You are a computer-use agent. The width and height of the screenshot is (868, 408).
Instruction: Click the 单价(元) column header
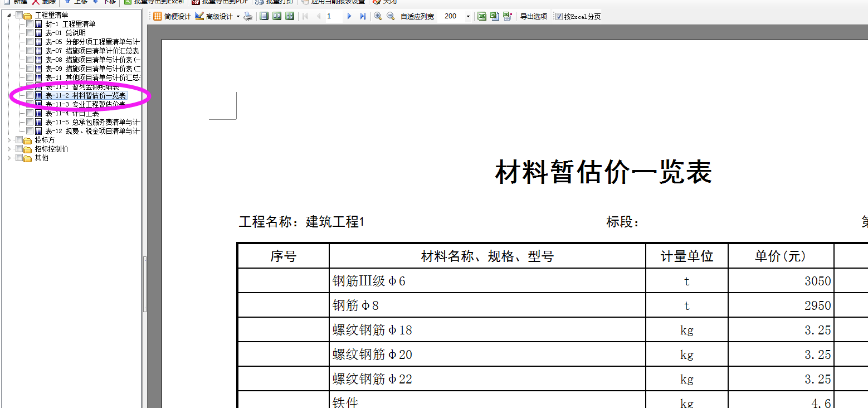tap(781, 256)
